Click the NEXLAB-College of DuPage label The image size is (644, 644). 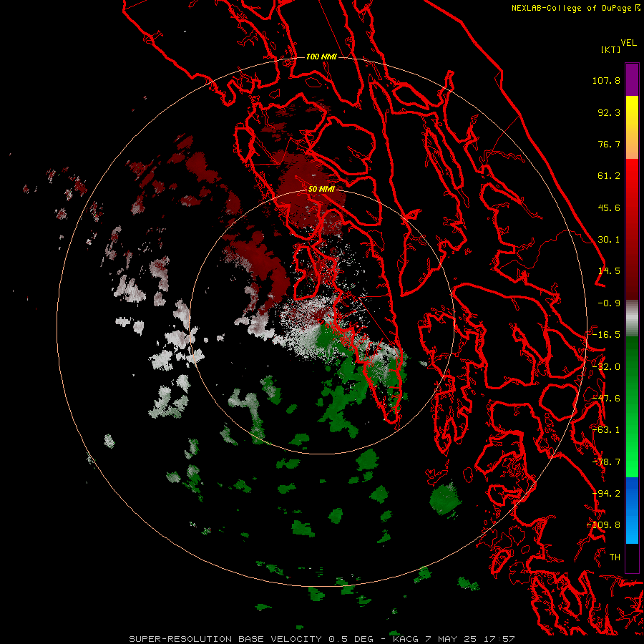coord(572,8)
